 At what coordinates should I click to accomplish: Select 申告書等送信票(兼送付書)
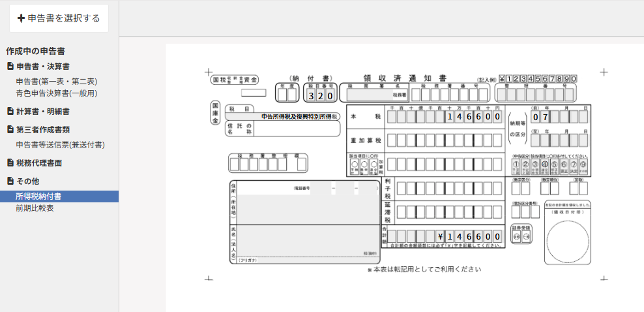60,145
